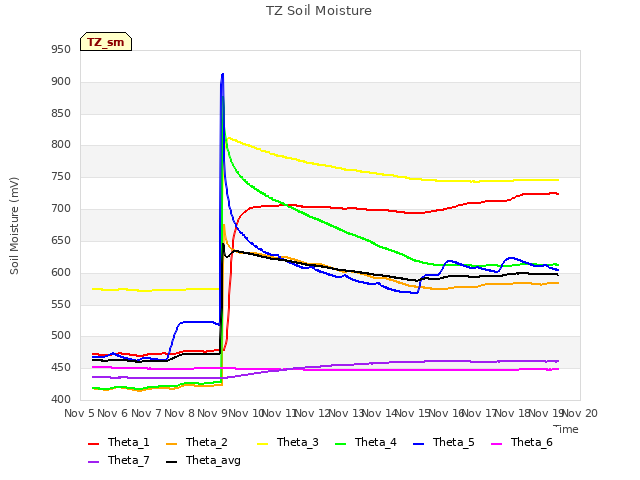
Task: Select Theta_avg legend label
Action: tap(213, 460)
